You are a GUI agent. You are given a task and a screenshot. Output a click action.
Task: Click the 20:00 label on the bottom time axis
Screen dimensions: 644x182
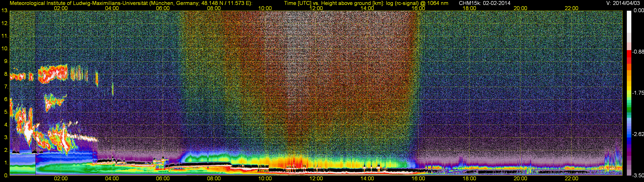(521, 179)
